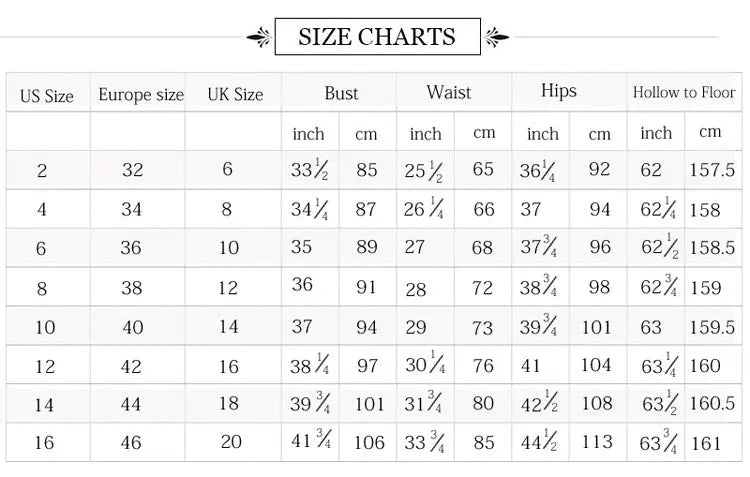Image resolution: width=750 pixels, height=477 pixels.
Task: Click the left decorative flourish beside SIZE CHARTS
Action: tap(259, 38)
